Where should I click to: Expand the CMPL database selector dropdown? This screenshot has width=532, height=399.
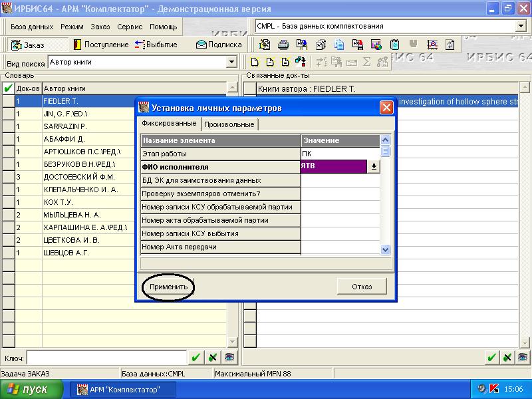pos(520,26)
